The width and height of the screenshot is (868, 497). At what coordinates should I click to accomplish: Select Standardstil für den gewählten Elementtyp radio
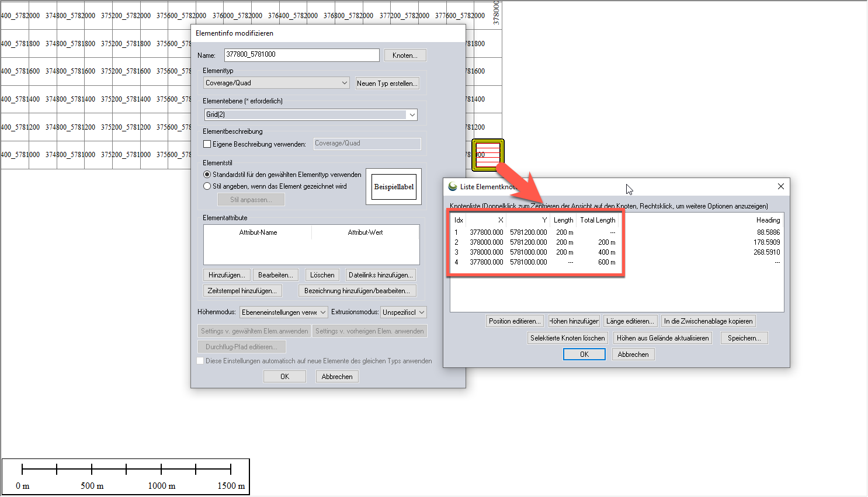point(207,175)
